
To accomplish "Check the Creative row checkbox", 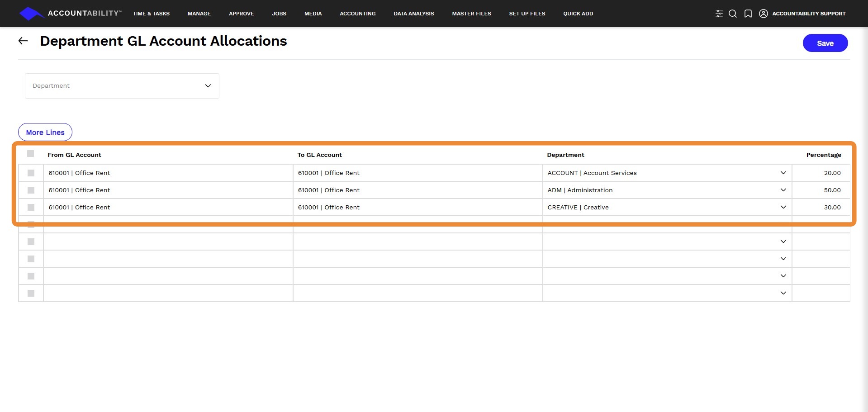I will click(x=31, y=207).
